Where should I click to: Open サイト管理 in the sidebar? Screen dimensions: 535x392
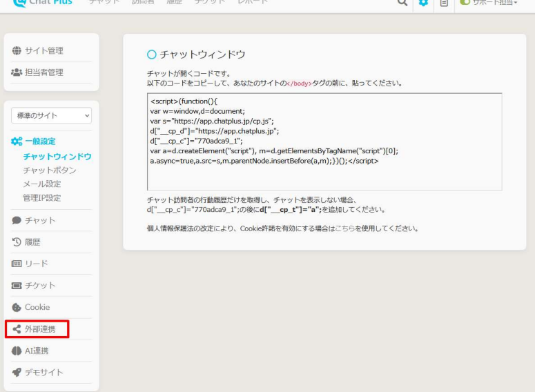(43, 50)
